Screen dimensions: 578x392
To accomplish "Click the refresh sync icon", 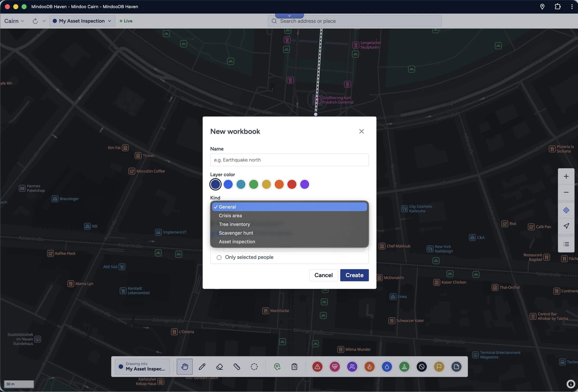I will pyautogui.click(x=35, y=21).
